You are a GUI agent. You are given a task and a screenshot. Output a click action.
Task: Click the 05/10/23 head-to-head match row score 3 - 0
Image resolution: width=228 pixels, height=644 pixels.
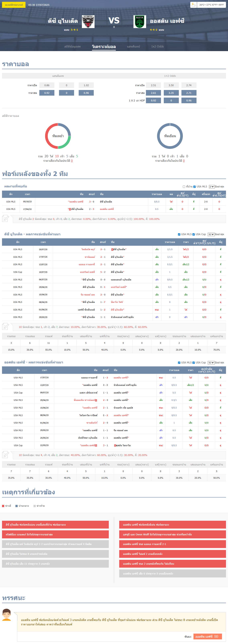point(92,201)
